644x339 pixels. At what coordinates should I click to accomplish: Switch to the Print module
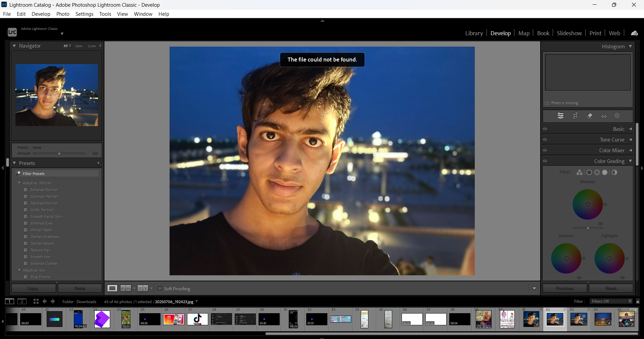595,33
